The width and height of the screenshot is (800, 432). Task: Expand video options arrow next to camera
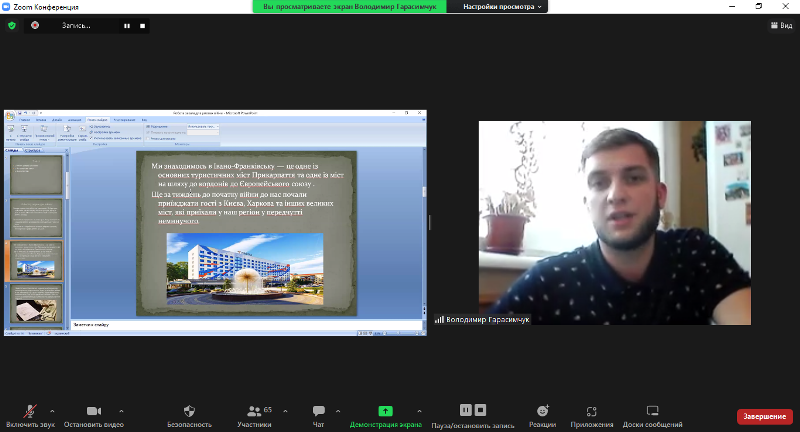tap(121, 411)
